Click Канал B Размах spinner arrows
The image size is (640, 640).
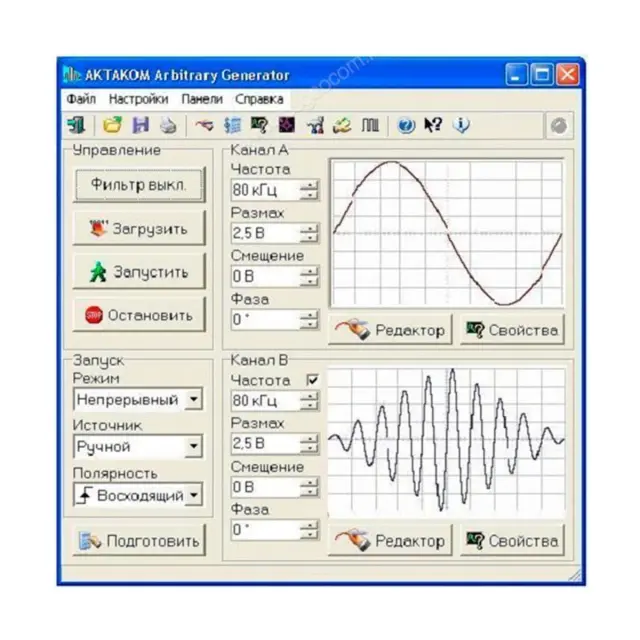(x=309, y=444)
